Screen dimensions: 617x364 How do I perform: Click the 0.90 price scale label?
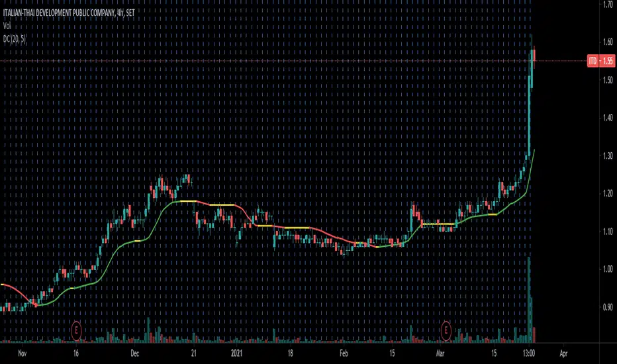(608, 307)
